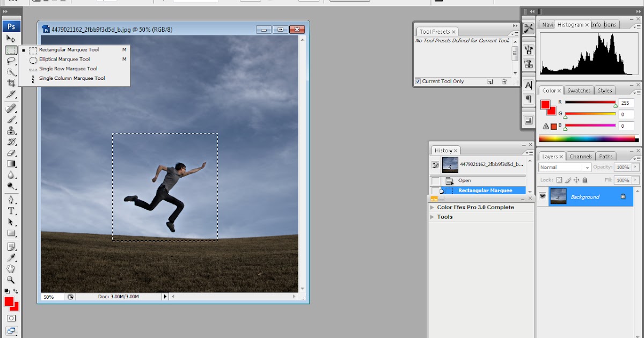This screenshot has height=338, width=644.
Task: Select the Eyedropper tool in toolbox
Action: (11, 258)
